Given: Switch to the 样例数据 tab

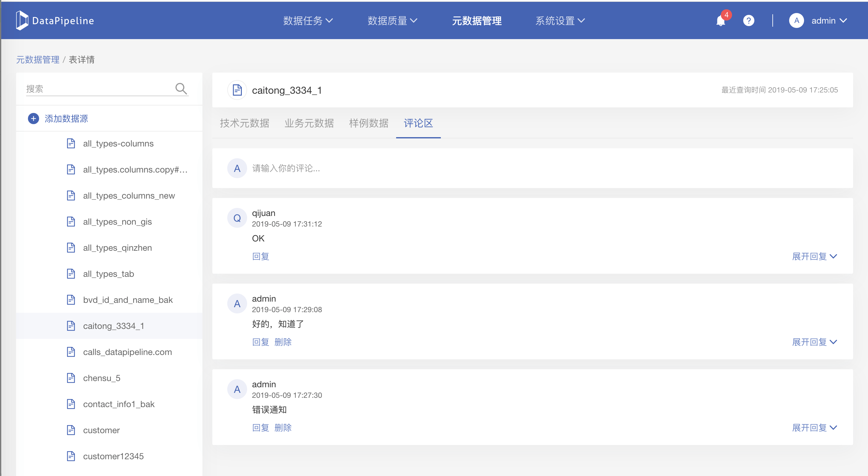Looking at the screenshot, I should pyautogui.click(x=368, y=123).
